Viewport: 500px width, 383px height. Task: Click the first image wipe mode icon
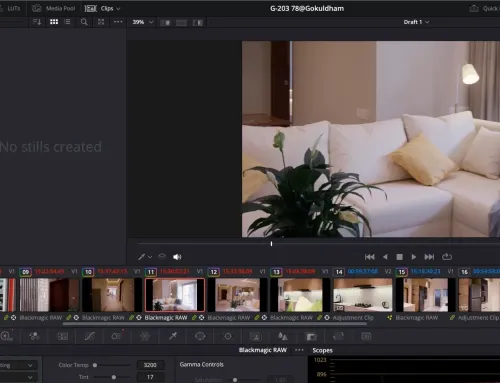[x=166, y=22]
